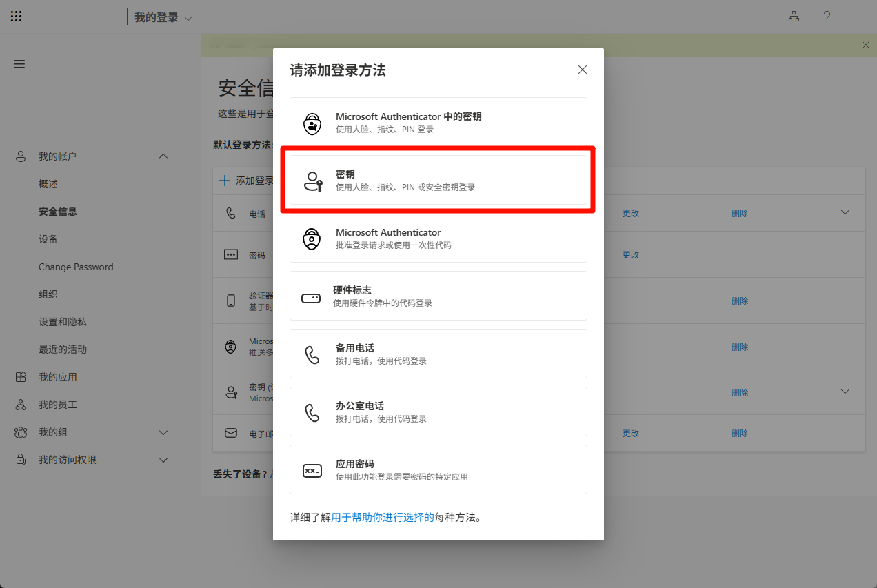877x588 pixels.
Task: Choose the 备用电话 option
Action: coord(438,354)
